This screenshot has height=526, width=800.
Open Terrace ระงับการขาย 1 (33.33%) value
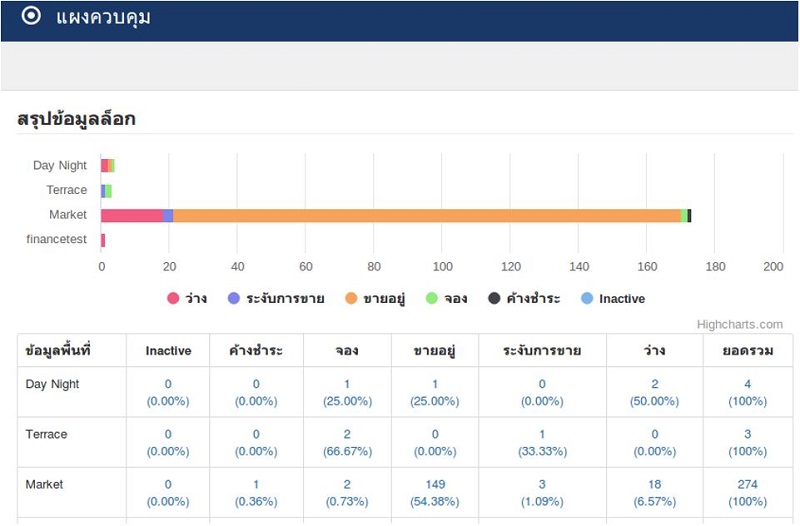click(x=542, y=443)
